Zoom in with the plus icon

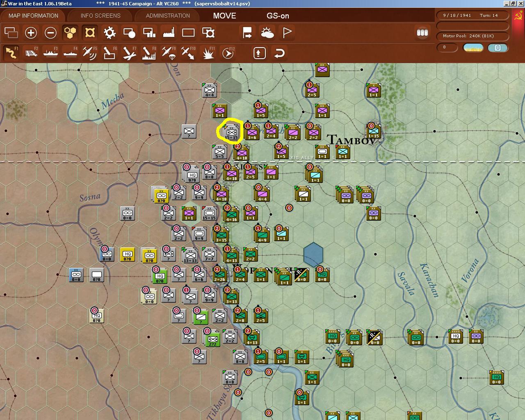coord(31,32)
